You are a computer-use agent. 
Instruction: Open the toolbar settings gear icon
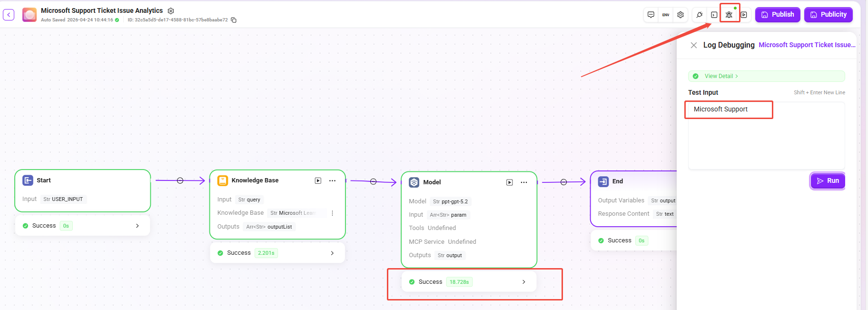(681, 15)
